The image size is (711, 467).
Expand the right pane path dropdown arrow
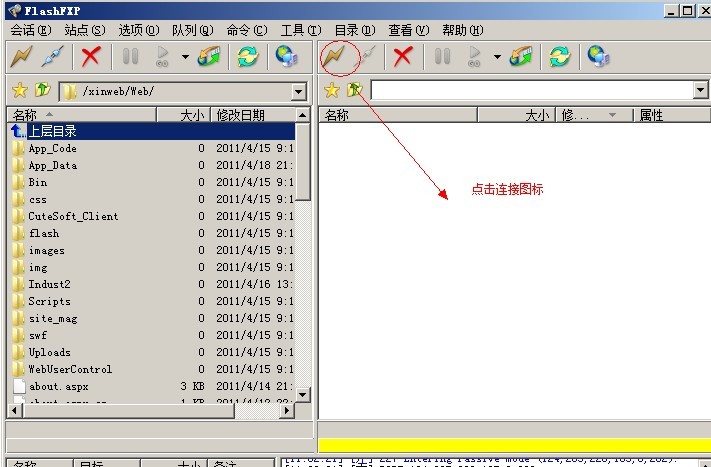[x=700, y=90]
